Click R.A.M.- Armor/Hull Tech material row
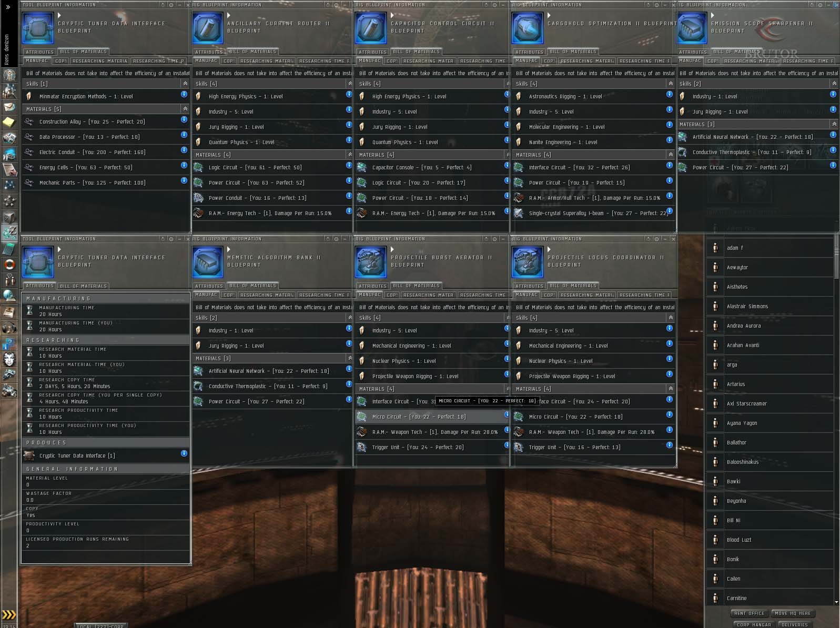 pos(593,198)
